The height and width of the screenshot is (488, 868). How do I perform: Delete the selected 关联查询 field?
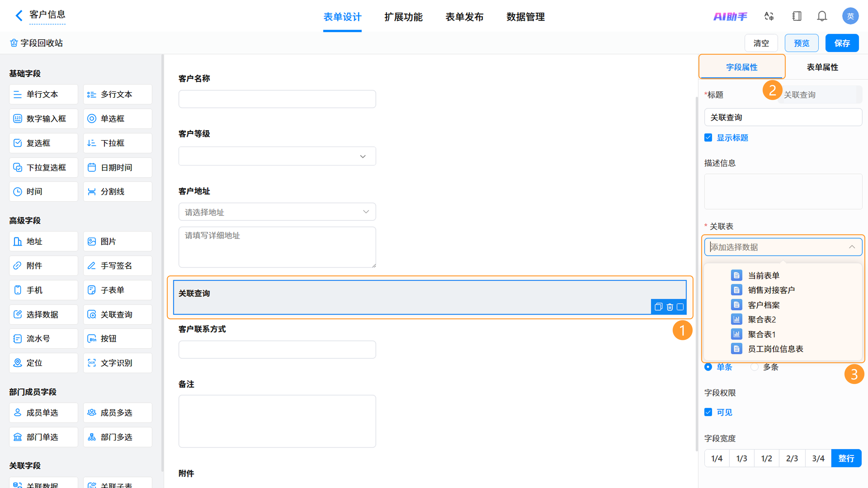coord(670,307)
